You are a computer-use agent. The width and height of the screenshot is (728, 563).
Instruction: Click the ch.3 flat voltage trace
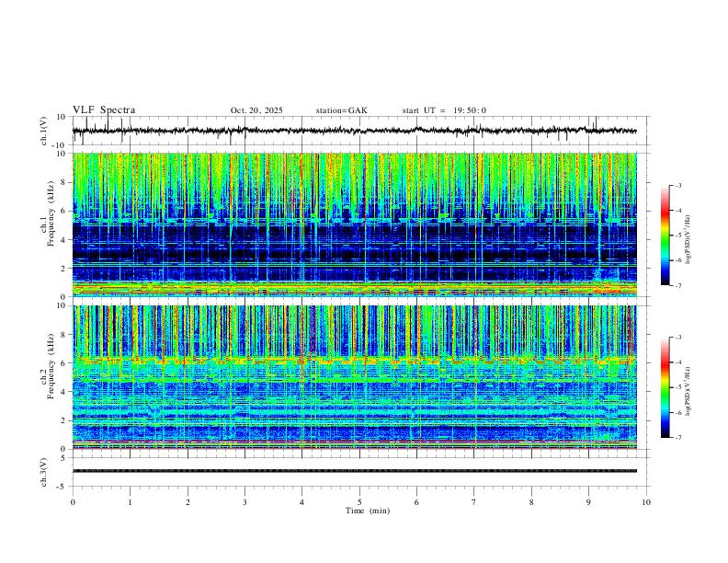tap(355, 471)
